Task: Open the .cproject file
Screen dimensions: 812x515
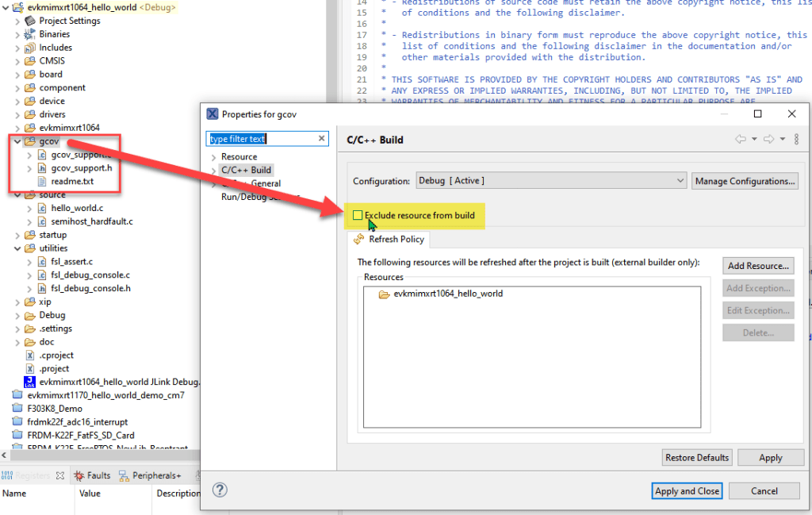Action: point(56,356)
